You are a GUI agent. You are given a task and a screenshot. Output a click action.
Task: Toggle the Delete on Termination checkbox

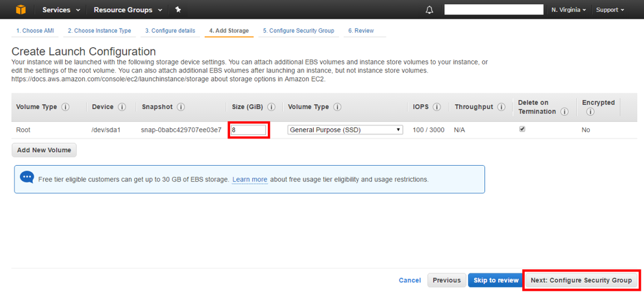522,129
